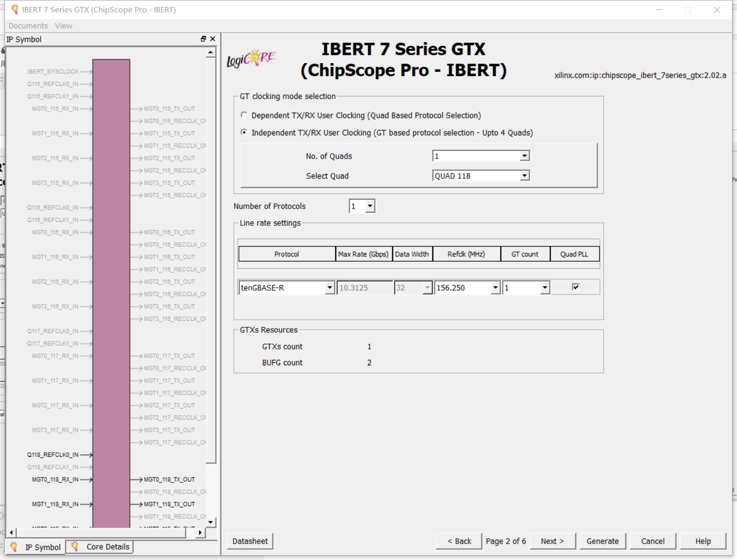Click the Refclk (MHz) column header
This screenshot has height=560, width=737.
466,254
